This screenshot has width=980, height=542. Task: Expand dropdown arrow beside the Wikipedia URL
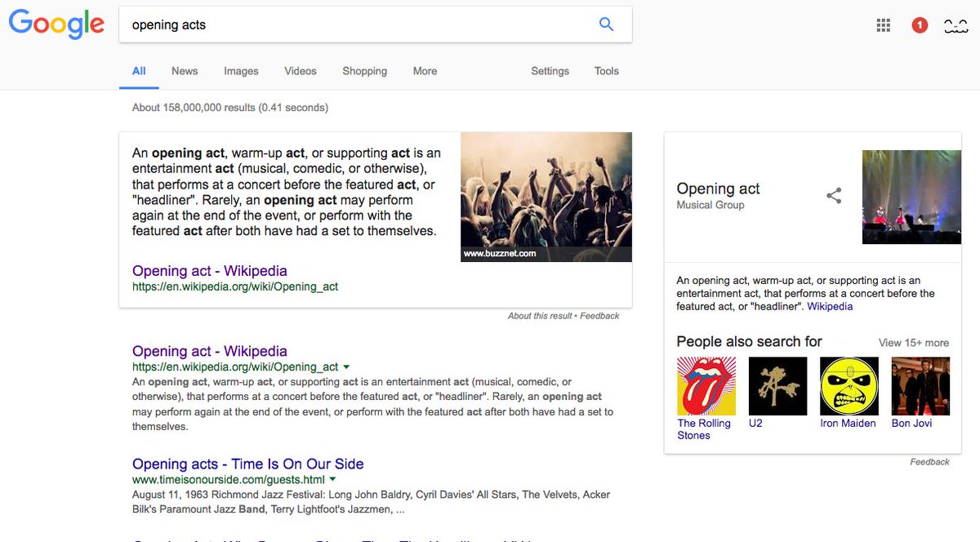346,367
